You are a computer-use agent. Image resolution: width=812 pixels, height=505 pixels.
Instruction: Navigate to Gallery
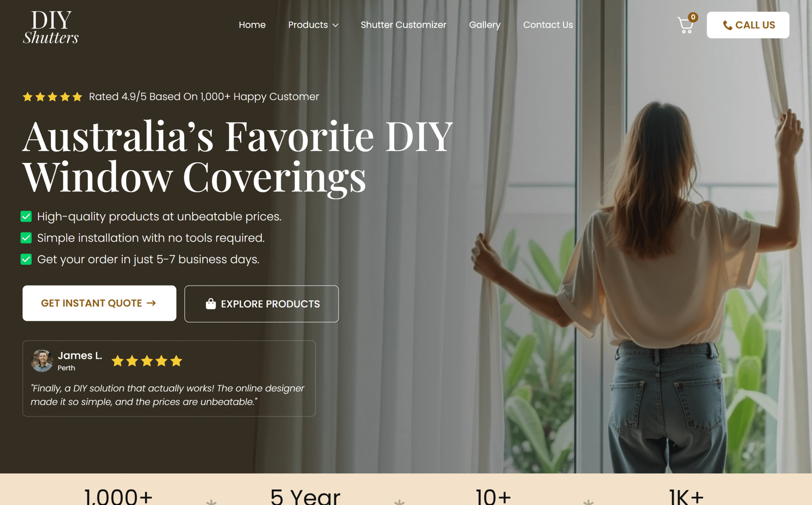click(485, 25)
